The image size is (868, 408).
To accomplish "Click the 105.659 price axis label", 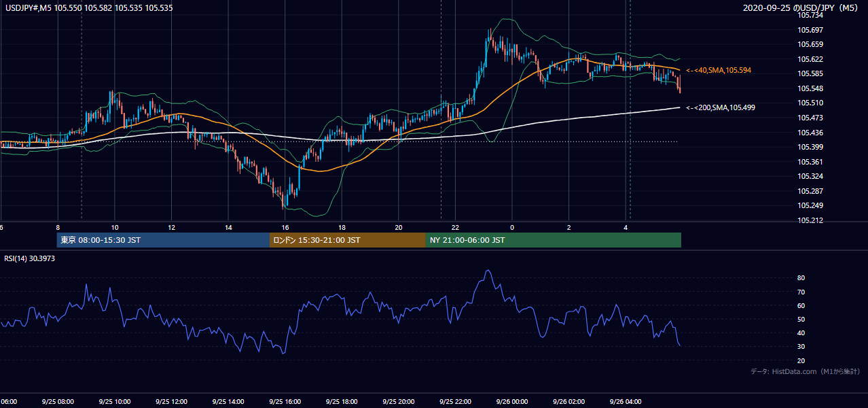I will [811, 45].
